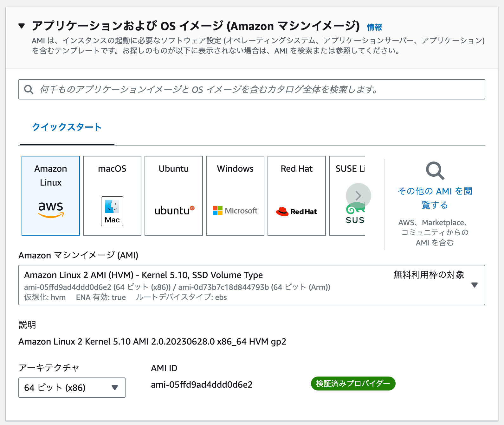Click the 仮想化: hvm text
504x425 pixels.
click(45, 297)
